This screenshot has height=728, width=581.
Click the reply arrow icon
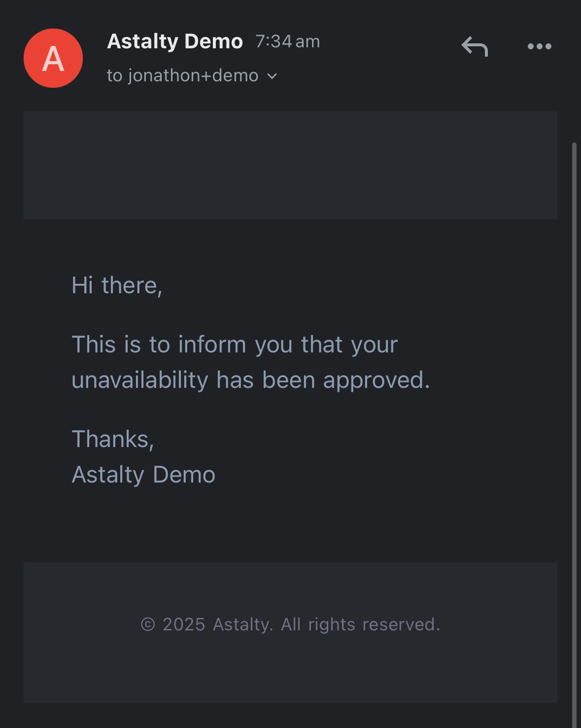tap(475, 46)
